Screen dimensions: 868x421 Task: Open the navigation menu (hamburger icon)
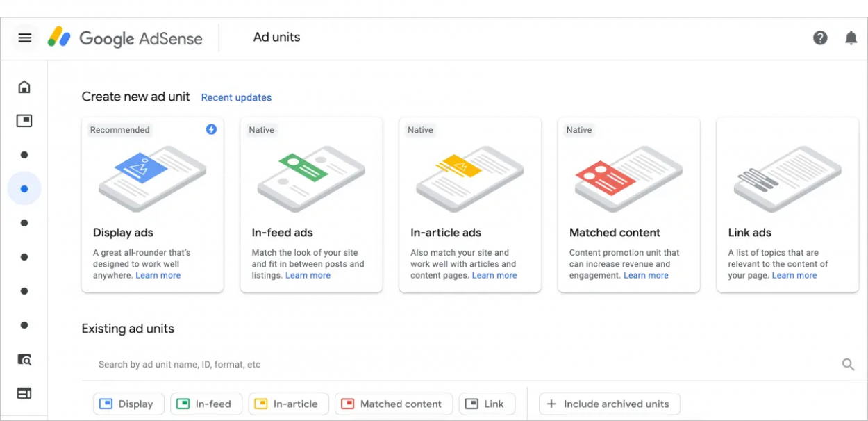[25, 38]
